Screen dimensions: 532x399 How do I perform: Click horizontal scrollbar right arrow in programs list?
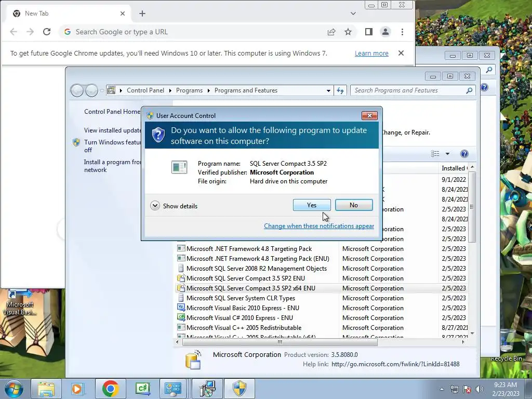tap(463, 342)
